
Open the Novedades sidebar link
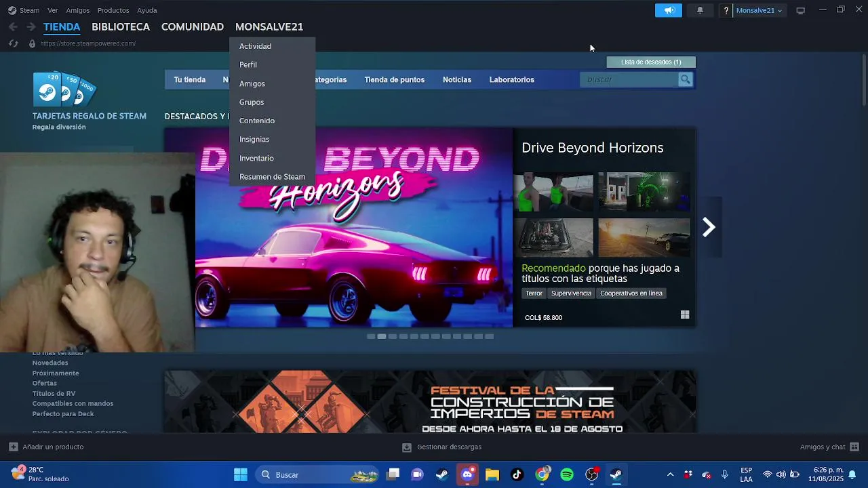pyautogui.click(x=50, y=363)
